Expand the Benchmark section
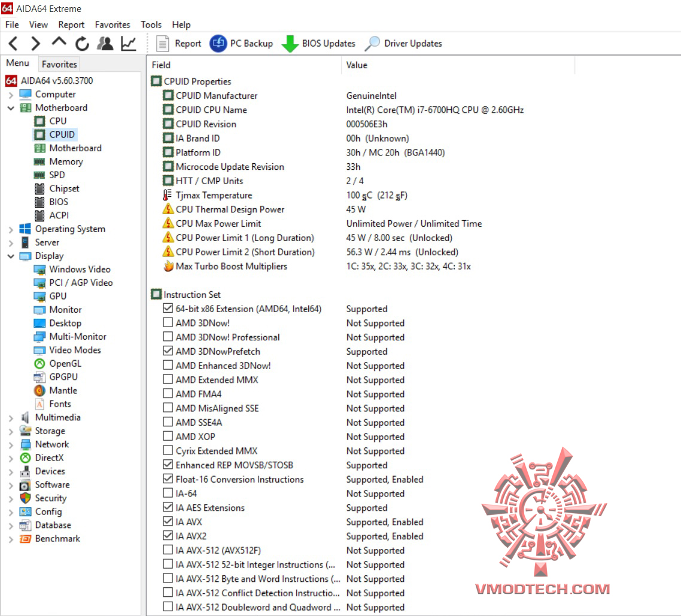 pos(11,538)
